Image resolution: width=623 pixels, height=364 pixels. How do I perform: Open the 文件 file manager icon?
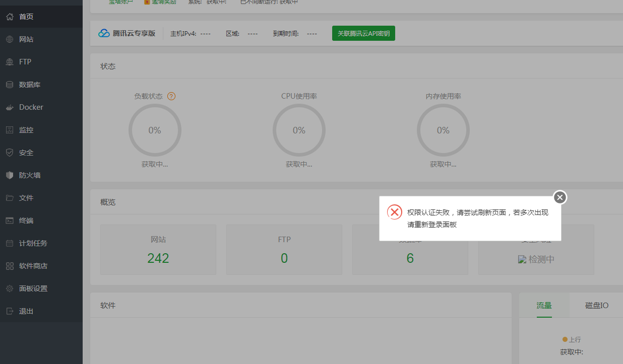pos(9,197)
